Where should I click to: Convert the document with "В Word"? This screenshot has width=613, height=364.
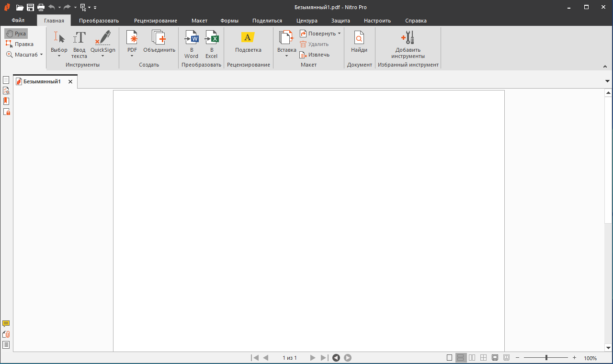coord(191,43)
